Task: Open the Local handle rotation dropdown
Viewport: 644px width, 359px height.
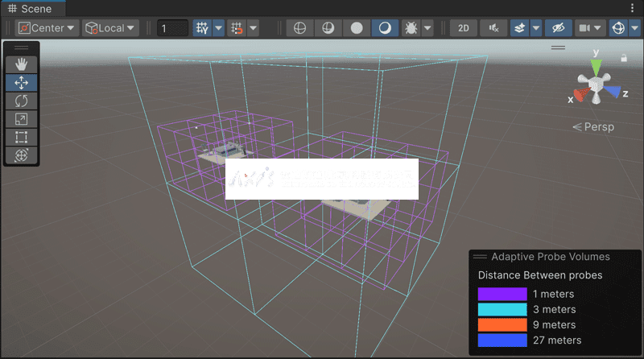Action: 110,27
